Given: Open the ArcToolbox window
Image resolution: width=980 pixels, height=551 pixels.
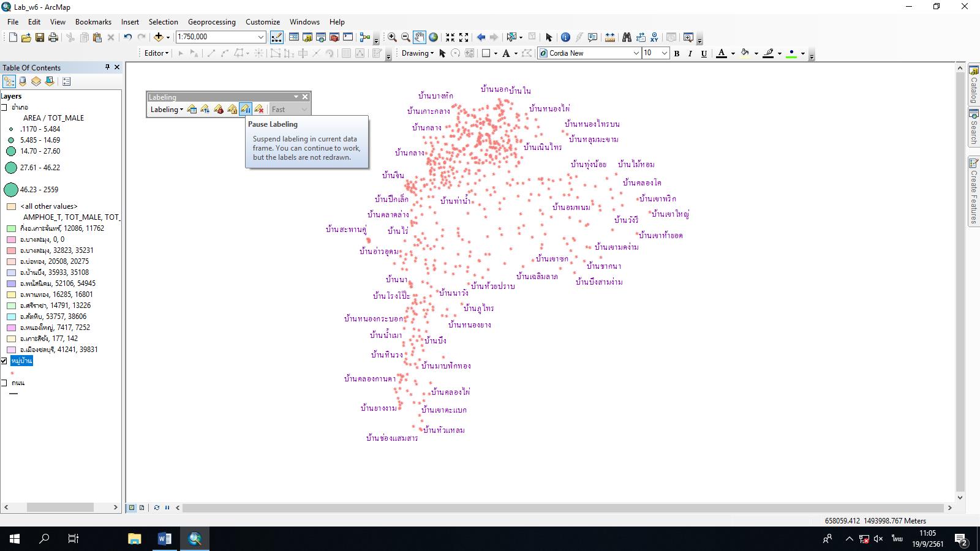Looking at the screenshot, I should tap(336, 37).
